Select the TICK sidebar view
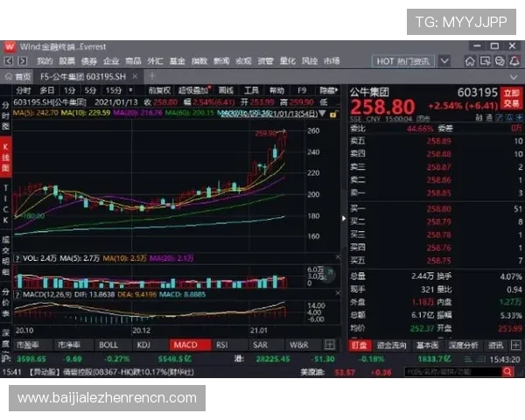The width and height of the screenshot is (525, 420). pos(5,204)
